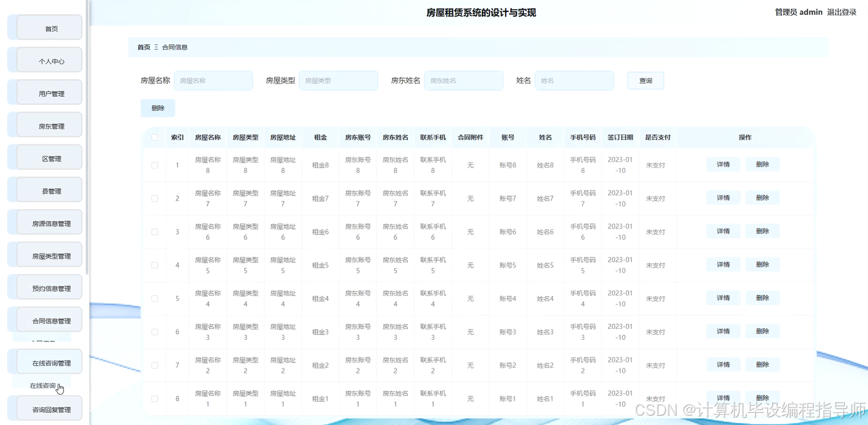Check the checkbox for row index 5
The height and width of the screenshot is (425, 868).
[155, 299]
